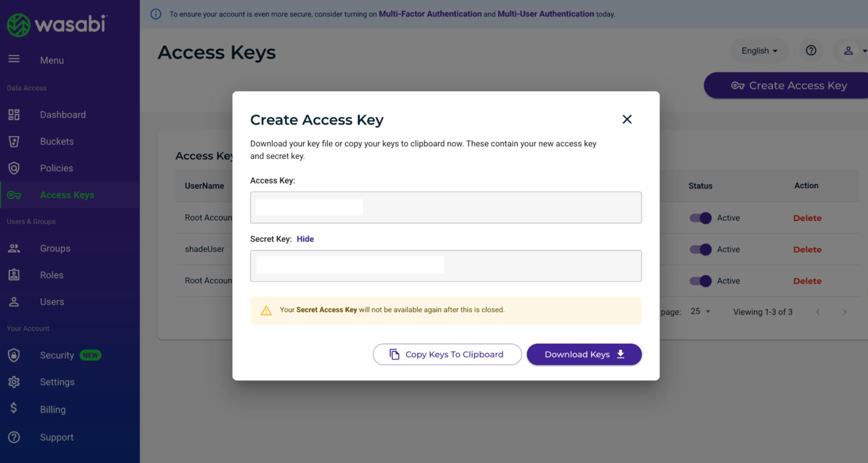The image size is (868, 463).
Task: Click the Wasabi logo
Action: click(57, 25)
